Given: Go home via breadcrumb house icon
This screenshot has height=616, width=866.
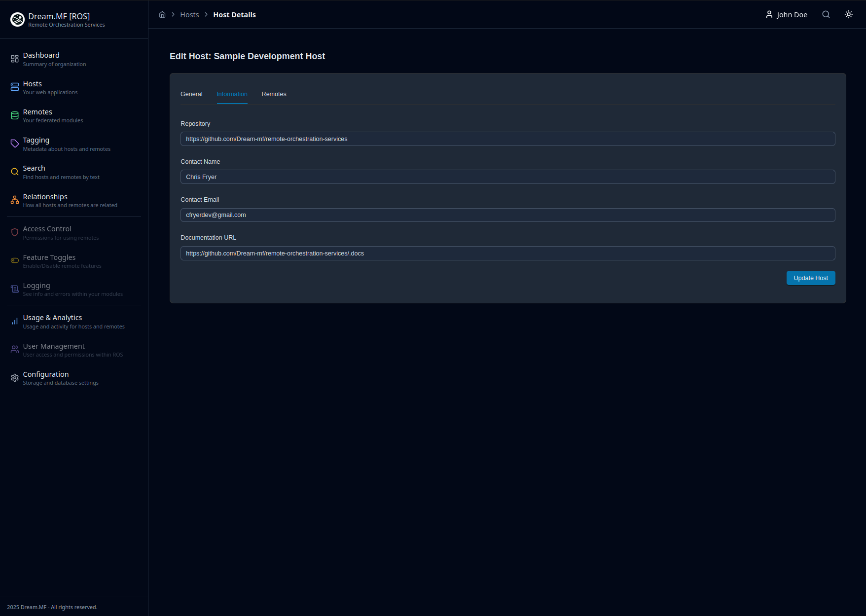Looking at the screenshot, I should click(x=162, y=14).
